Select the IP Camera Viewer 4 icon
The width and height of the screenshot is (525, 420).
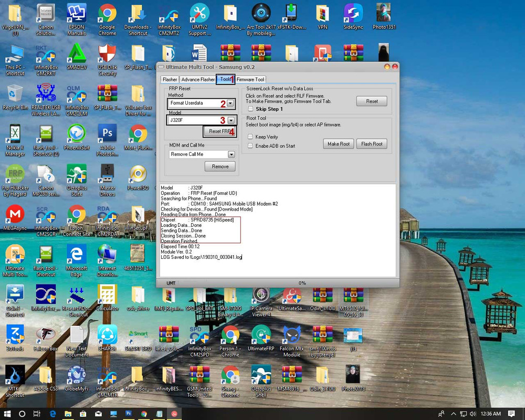(261, 301)
